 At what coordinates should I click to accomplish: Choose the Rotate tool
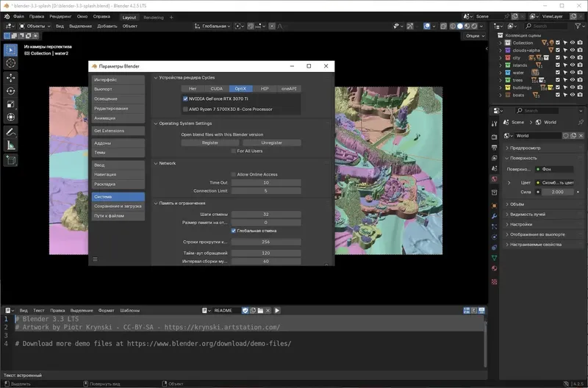point(11,90)
